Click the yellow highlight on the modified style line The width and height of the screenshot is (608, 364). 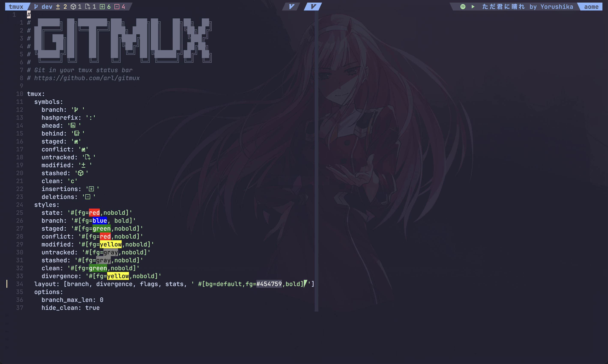pos(111,244)
